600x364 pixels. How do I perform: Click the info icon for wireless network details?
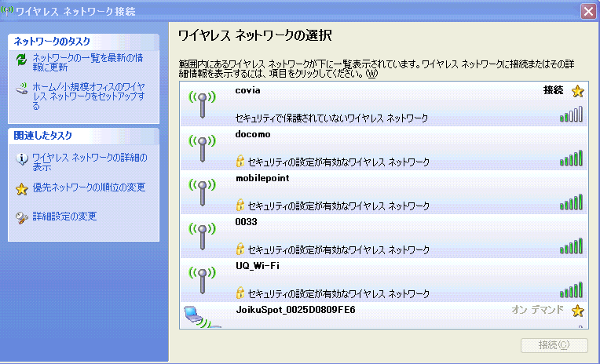(x=21, y=159)
